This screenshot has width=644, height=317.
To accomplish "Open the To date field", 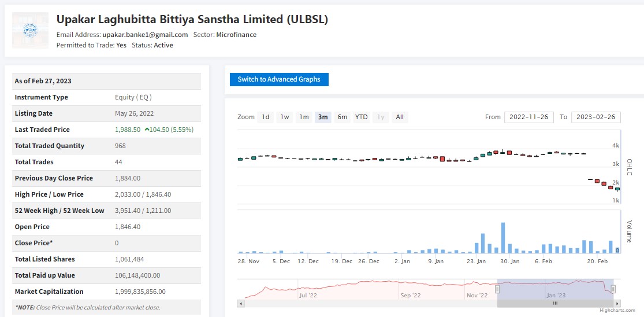I will [x=595, y=117].
